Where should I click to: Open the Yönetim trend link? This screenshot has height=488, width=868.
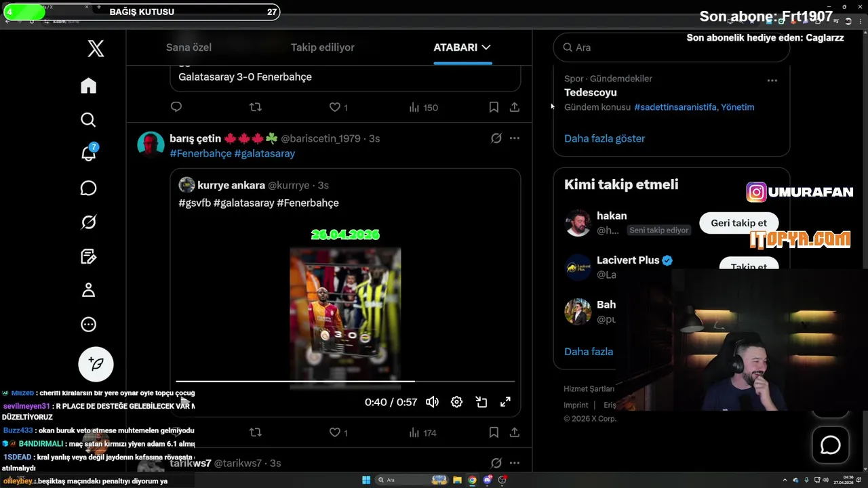738,107
